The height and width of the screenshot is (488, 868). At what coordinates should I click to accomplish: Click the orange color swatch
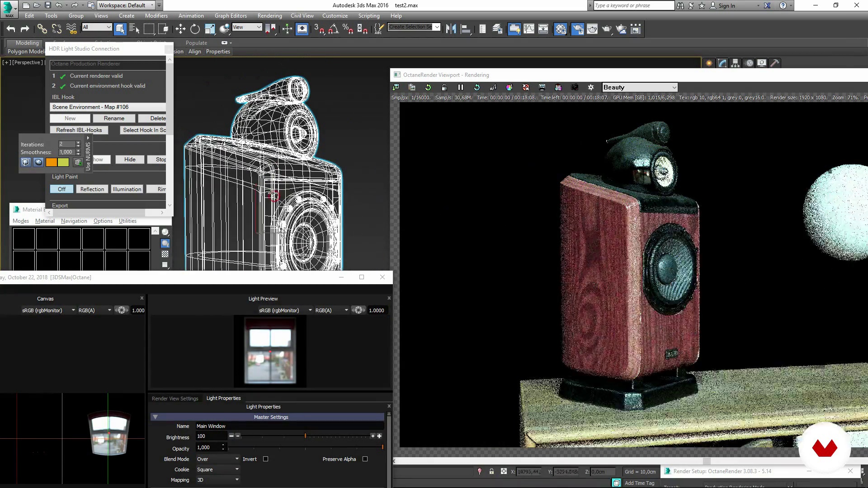tap(51, 162)
